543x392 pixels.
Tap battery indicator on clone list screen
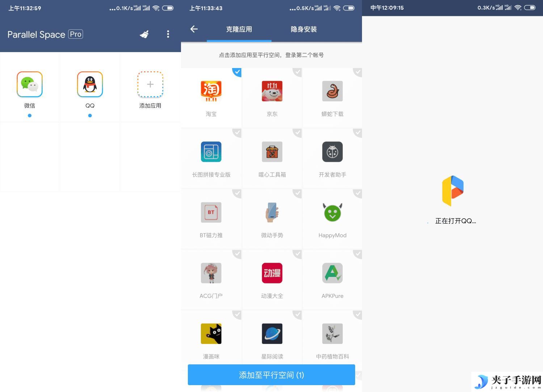[349, 8]
